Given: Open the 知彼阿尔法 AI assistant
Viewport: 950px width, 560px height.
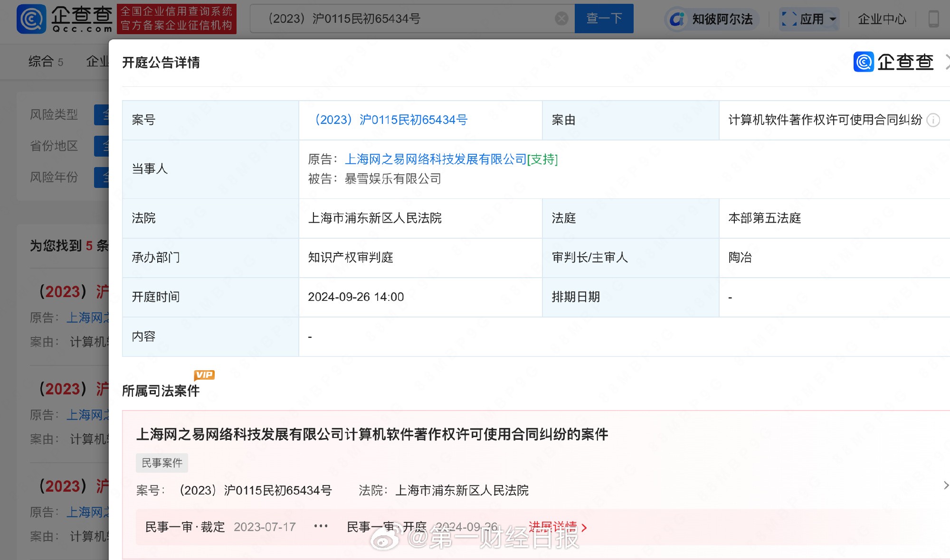Looking at the screenshot, I should click(712, 19).
